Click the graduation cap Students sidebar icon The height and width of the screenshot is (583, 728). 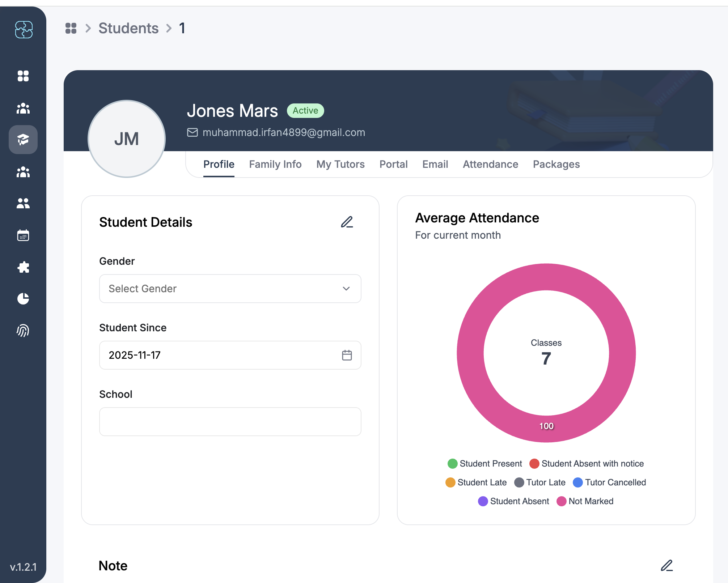[23, 140]
